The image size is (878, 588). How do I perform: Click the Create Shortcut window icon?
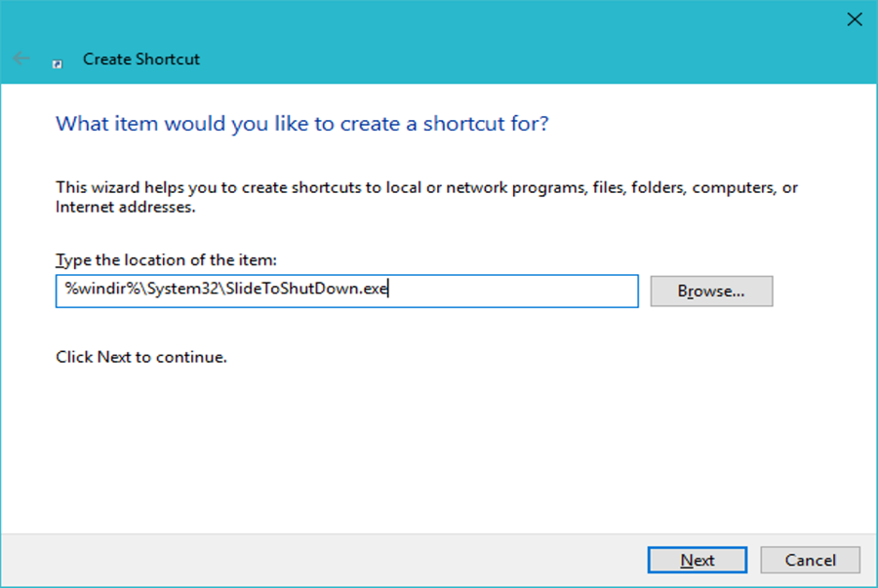pyautogui.click(x=58, y=63)
